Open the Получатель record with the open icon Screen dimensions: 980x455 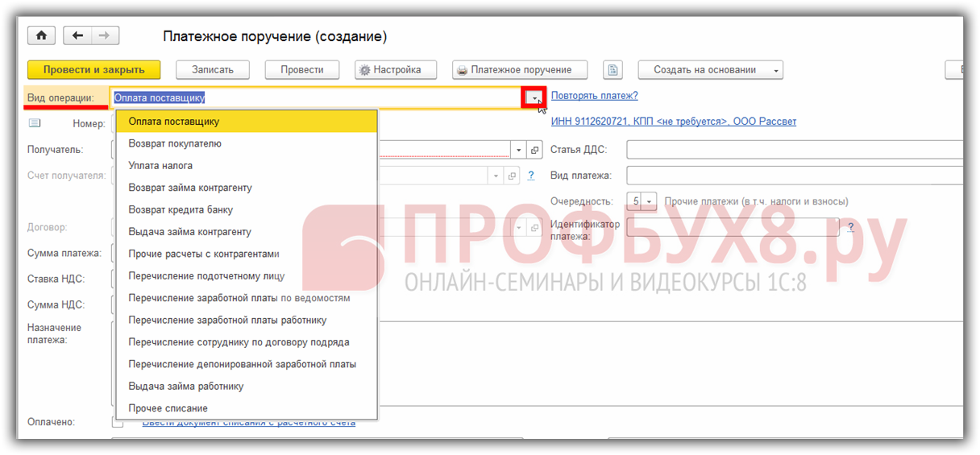[535, 150]
